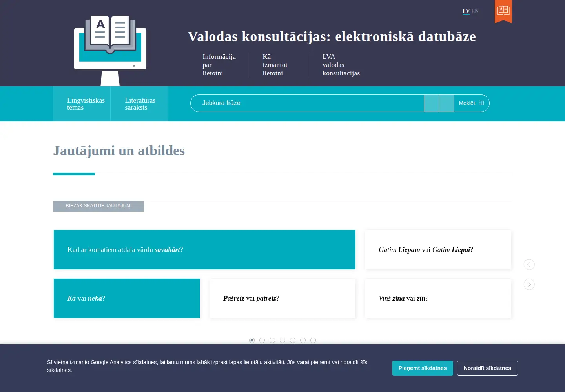Click the previous-slide arrow of the carousel
This screenshot has height=392, width=565.
point(529,264)
